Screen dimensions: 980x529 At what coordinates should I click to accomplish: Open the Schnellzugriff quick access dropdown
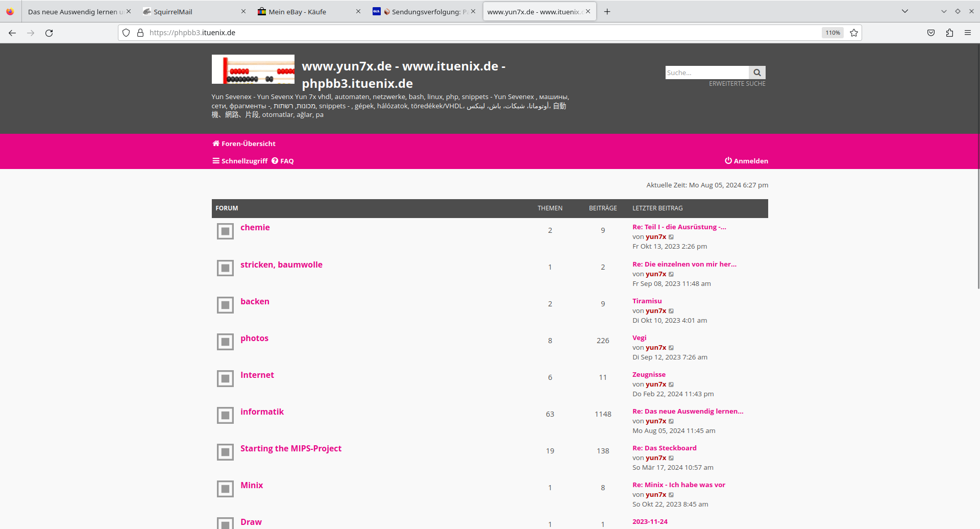click(240, 161)
